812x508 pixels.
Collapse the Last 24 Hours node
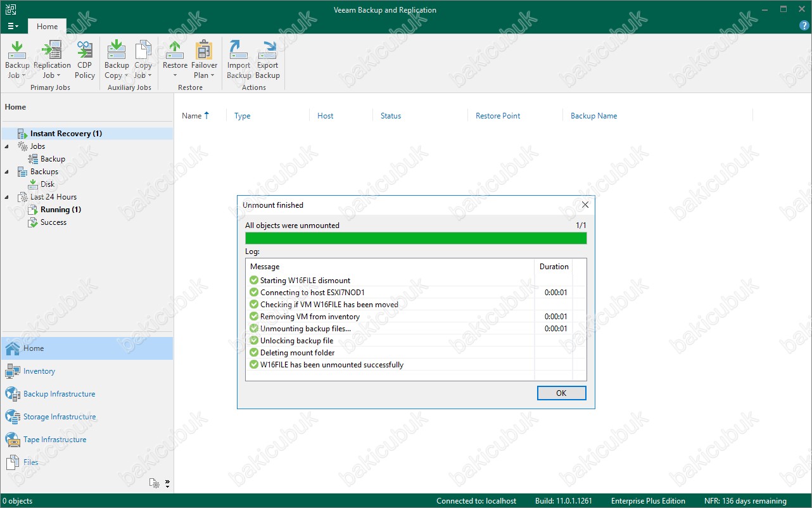pos(7,197)
